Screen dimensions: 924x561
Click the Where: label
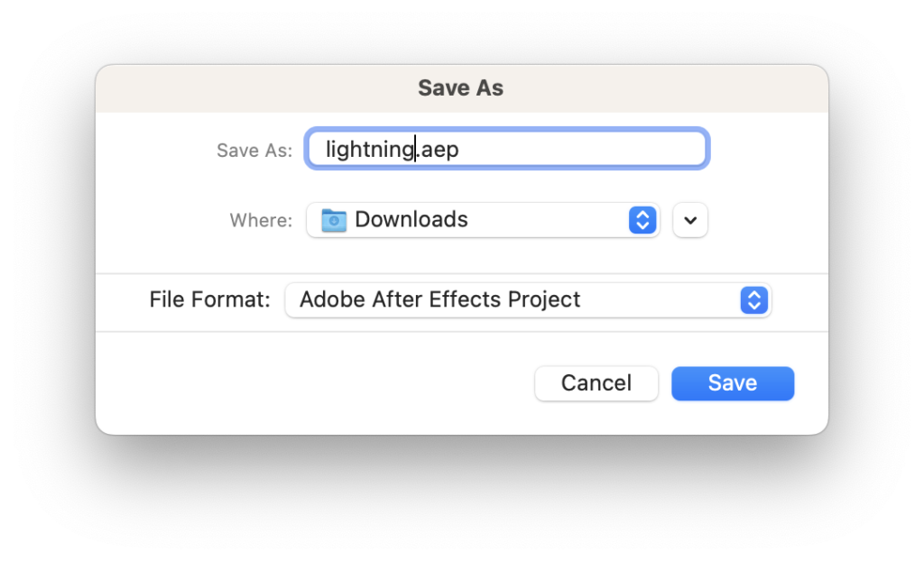pos(261,220)
